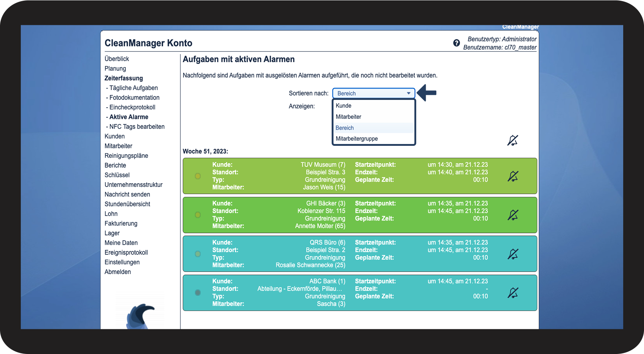Open Berichte page
644x354 pixels.
(115, 165)
